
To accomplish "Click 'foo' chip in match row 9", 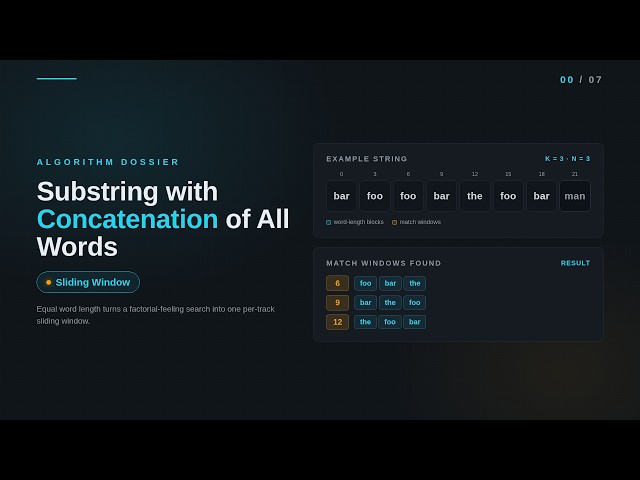I will [415, 302].
